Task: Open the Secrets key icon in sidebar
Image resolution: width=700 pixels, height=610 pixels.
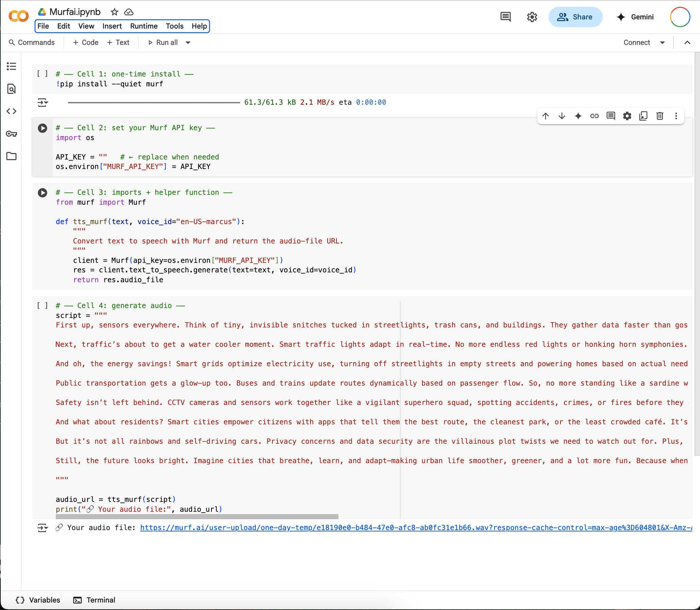Action: pos(11,134)
